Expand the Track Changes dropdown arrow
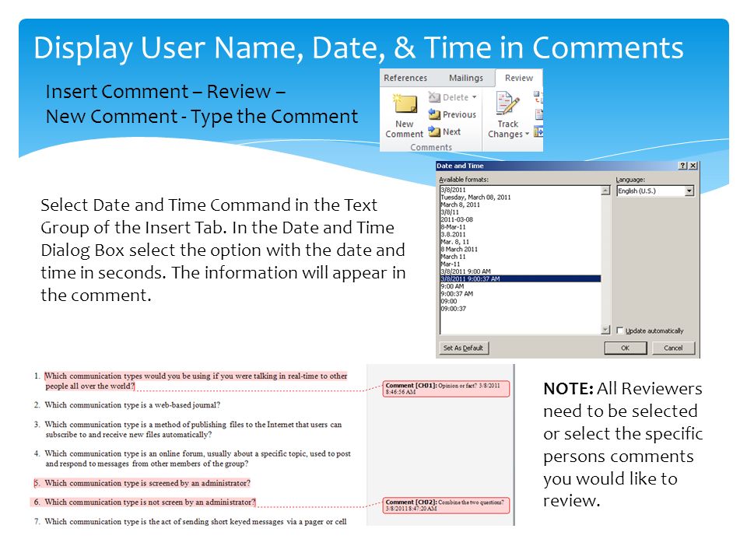Screen dimensions: 747x560 (x=527, y=135)
